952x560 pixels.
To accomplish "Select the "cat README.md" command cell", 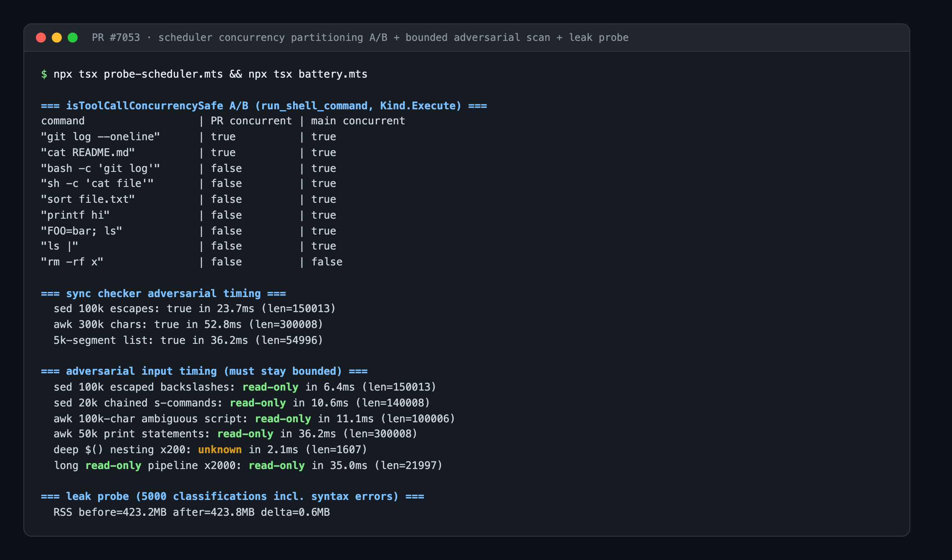I will tap(88, 153).
